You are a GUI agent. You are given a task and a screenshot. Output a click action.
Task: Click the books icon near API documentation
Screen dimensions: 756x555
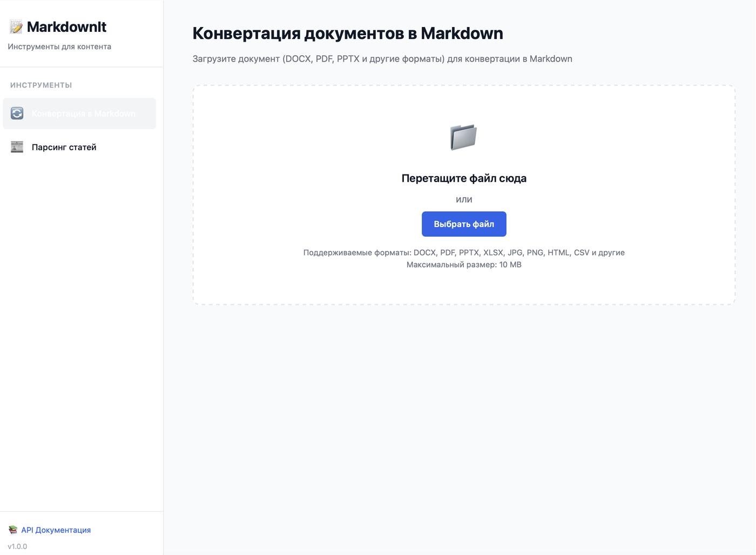(13, 530)
